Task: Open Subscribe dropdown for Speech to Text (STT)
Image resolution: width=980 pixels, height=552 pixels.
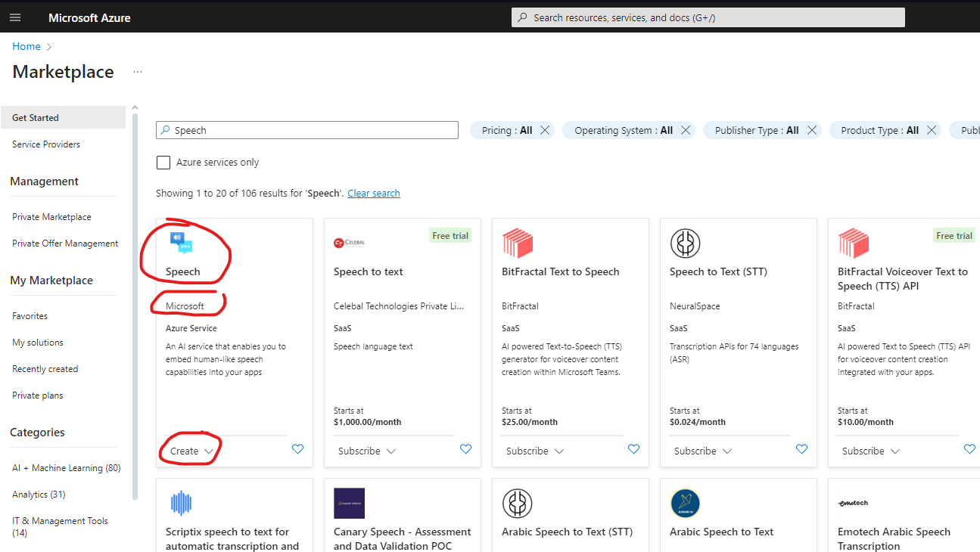Action: tap(702, 451)
